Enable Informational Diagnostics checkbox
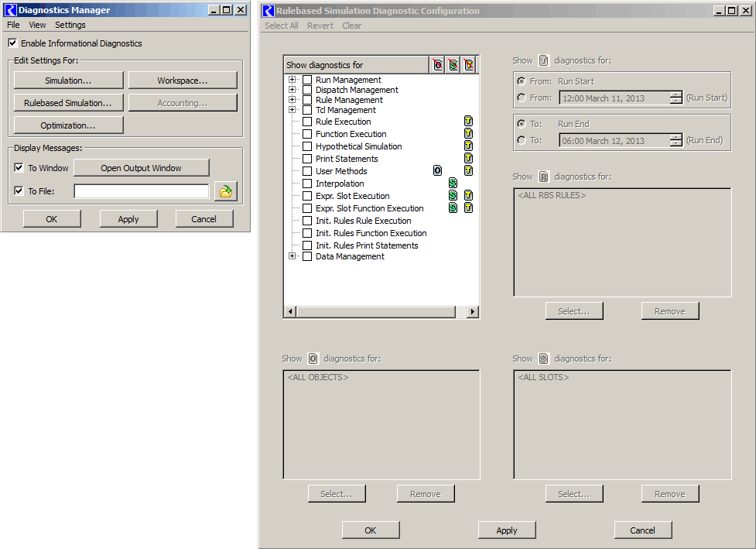 coord(12,43)
